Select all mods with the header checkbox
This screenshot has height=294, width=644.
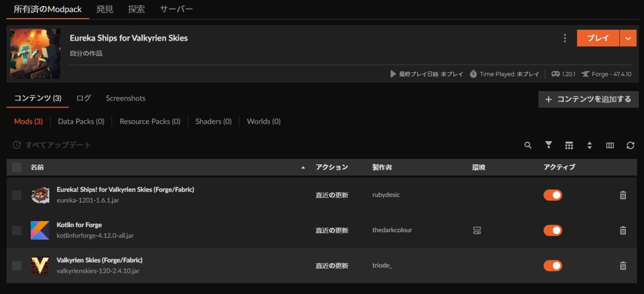[x=17, y=167]
